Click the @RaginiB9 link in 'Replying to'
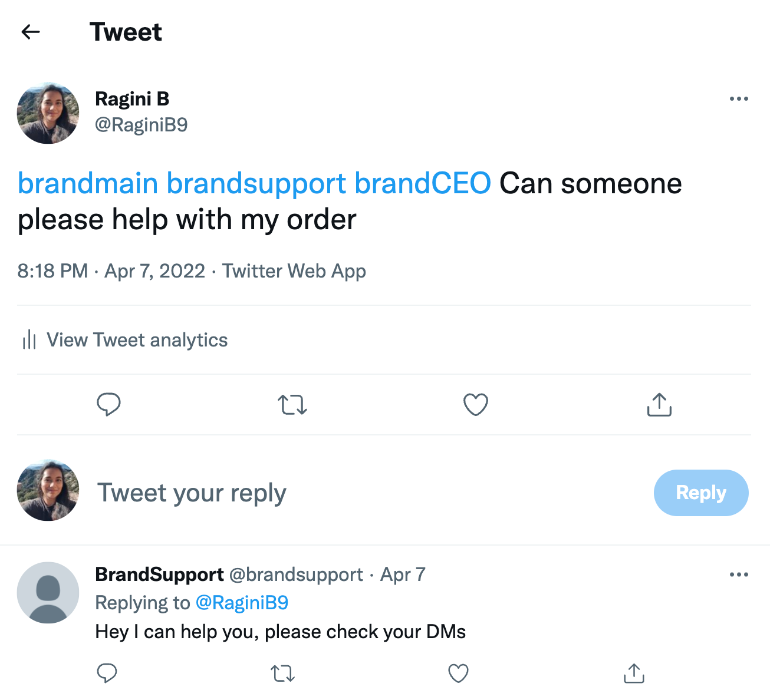This screenshot has height=700, width=770. pyautogui.click(x=242, y=603)
